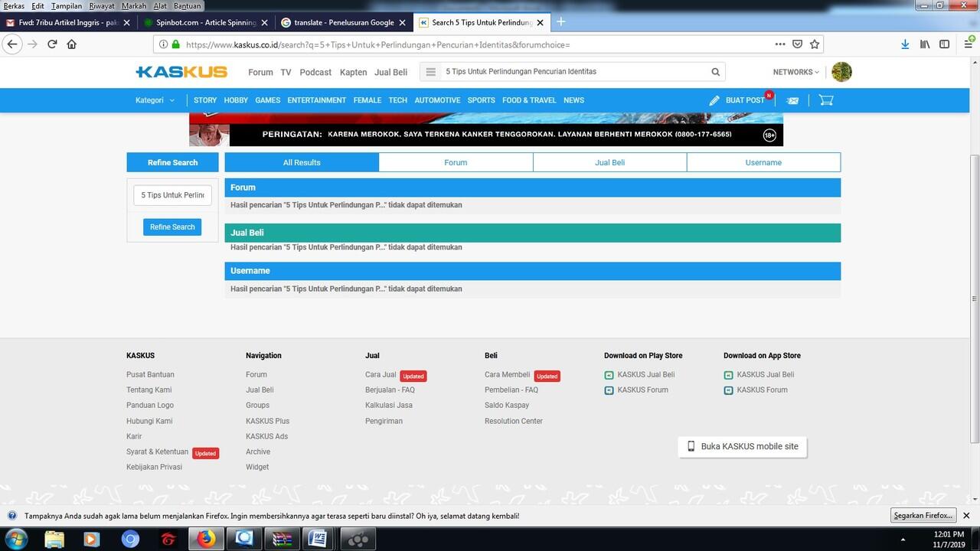The image size is (980, 551).
Task: Open the Kaskus shopping cart icon
Action: click(825, 100)
